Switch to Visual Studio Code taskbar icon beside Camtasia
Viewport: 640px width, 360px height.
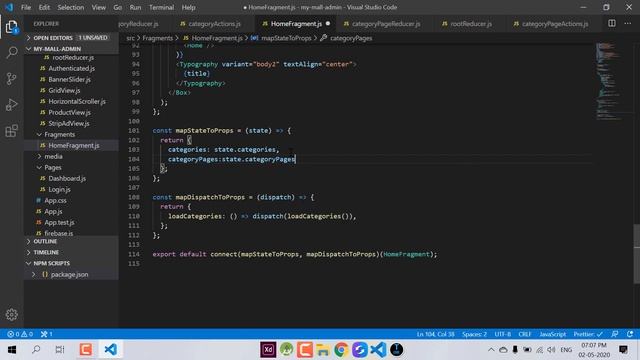(x=110, y=349)
